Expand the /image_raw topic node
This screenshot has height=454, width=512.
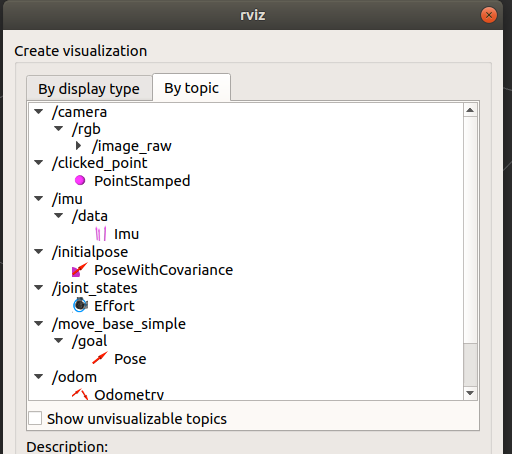79,146
